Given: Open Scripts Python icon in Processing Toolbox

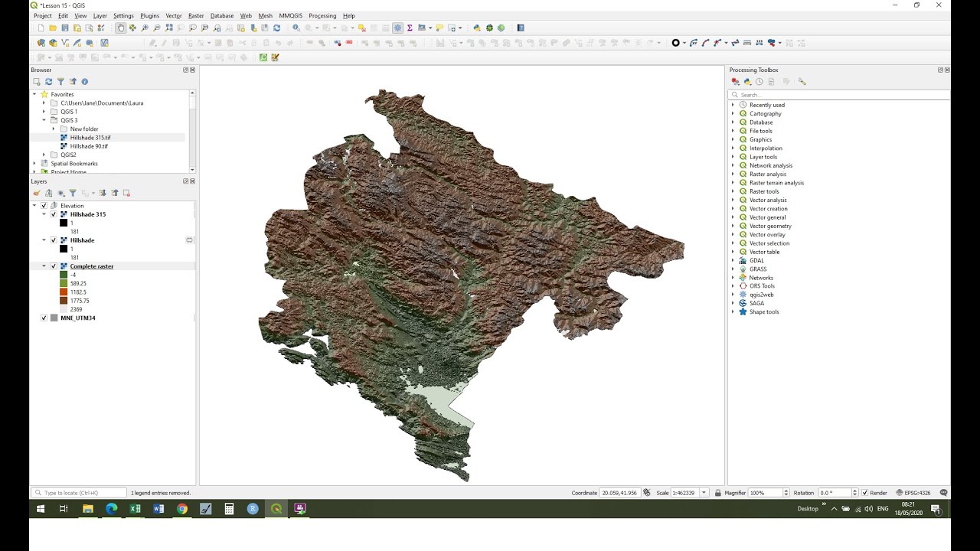Looking at the screenshot, I should click(x=747, y=81).
